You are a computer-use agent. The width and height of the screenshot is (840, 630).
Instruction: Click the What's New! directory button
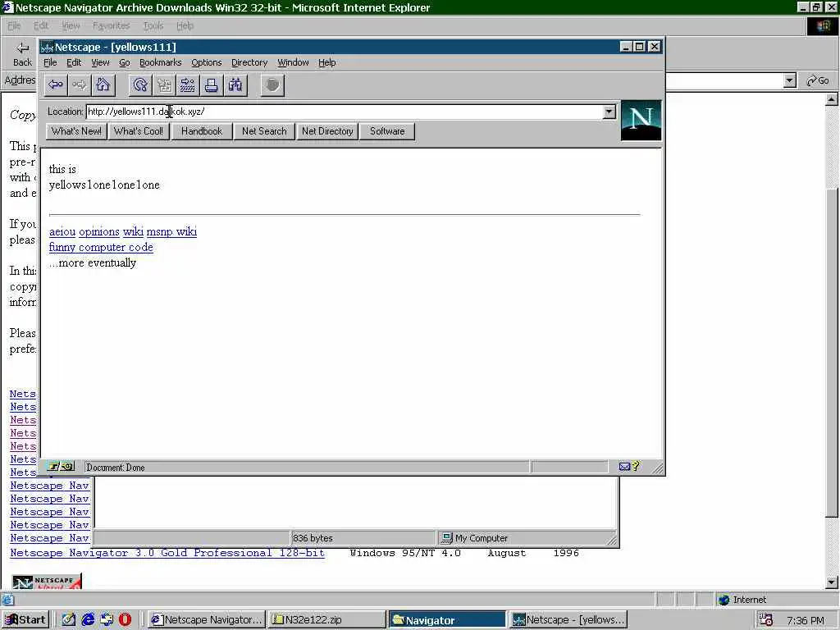76,131
